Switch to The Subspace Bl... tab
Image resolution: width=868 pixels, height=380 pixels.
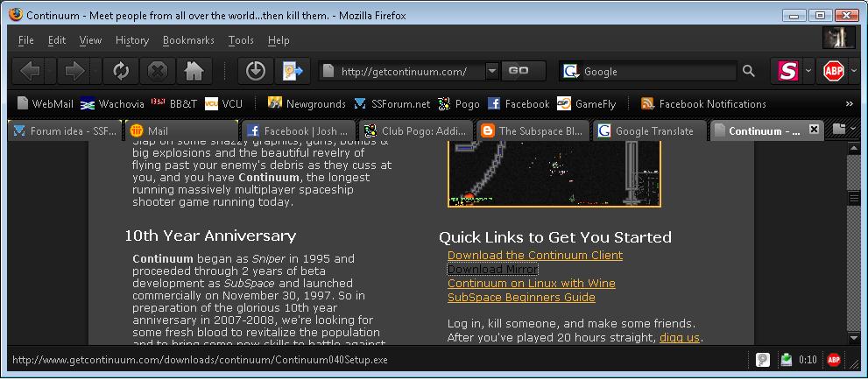click(x=533, y=131)
